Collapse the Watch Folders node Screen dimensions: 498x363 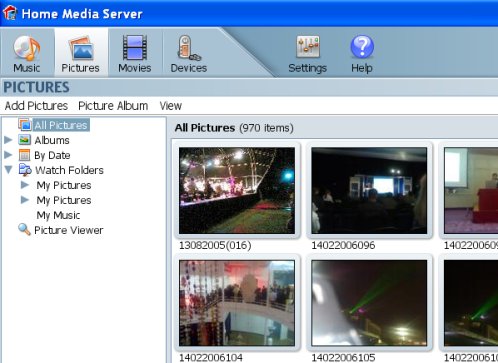click(x=9, y=170)
